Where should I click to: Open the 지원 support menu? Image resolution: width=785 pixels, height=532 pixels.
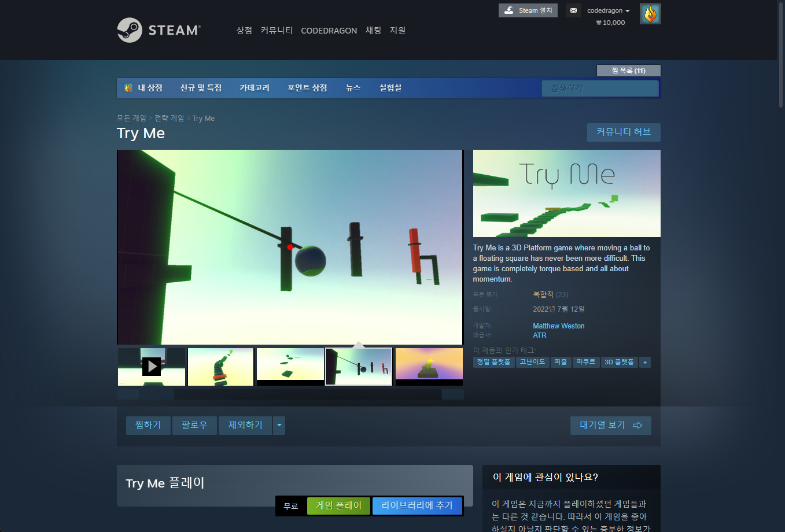(397, 30)
